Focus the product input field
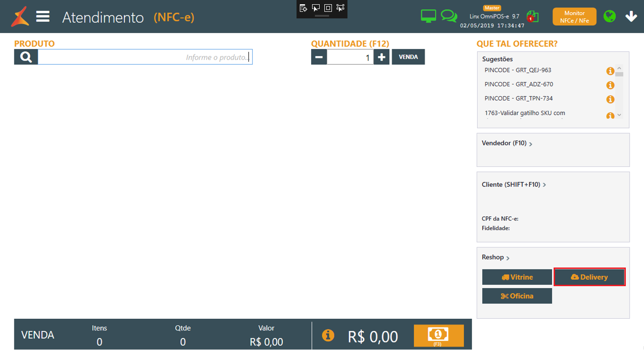644x350 pixels. pyautogui.click(x=145, y=57)
